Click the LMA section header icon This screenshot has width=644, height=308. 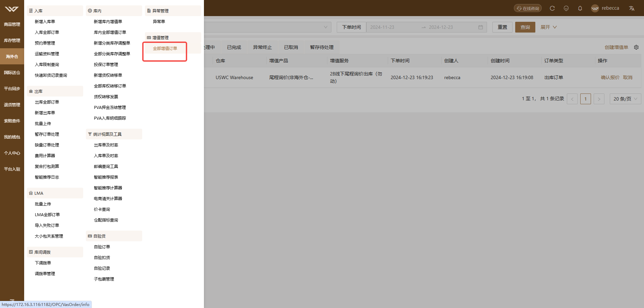[x=31, y=193]
